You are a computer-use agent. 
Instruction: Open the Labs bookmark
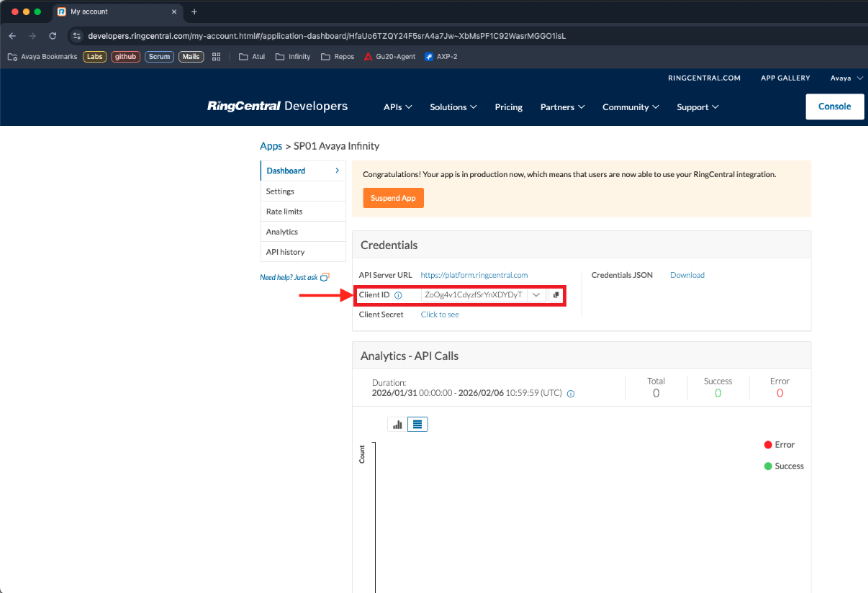95,57
